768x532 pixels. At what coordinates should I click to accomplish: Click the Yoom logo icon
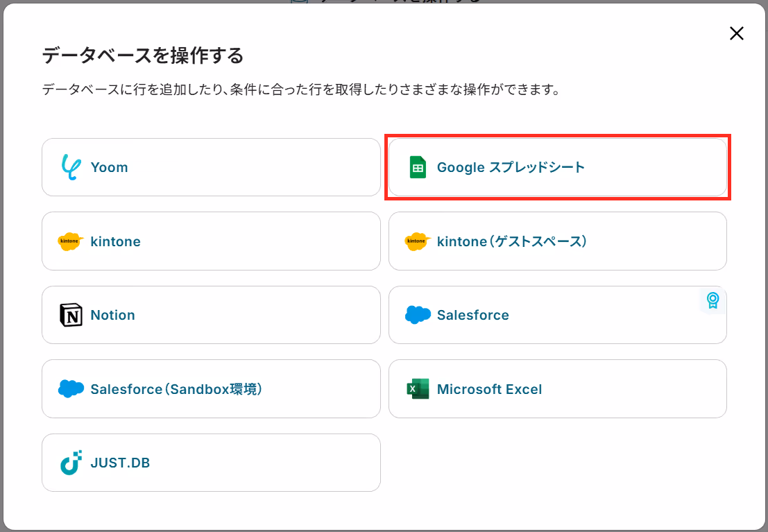[x=71, y=167]
